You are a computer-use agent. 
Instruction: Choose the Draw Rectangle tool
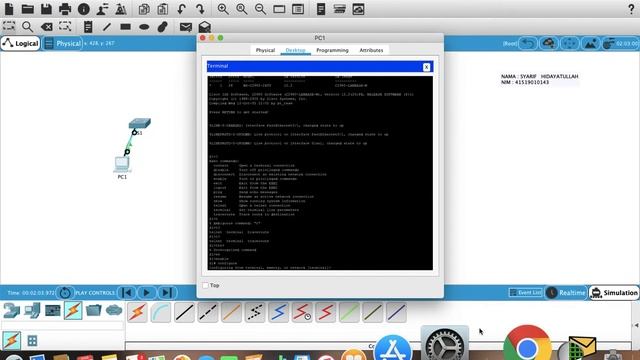[125, 27]
